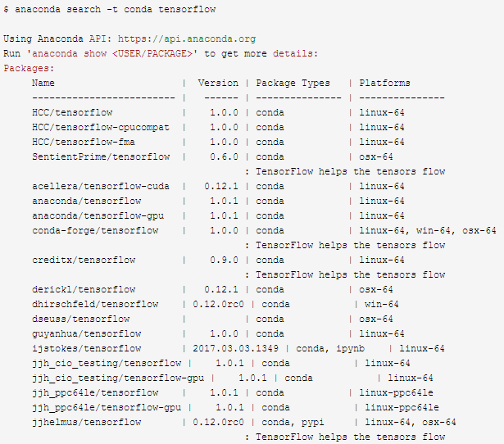The height and width of the screenshot is (444, 504).
Task: Select the HCC/tensorflow package name
Action: click(x=72, y=113)
